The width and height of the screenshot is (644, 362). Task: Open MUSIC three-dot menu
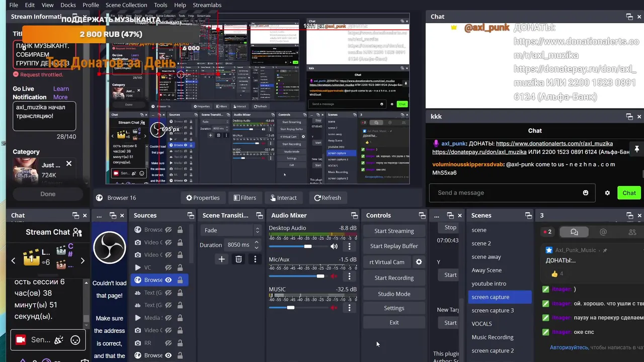point(349,307)
